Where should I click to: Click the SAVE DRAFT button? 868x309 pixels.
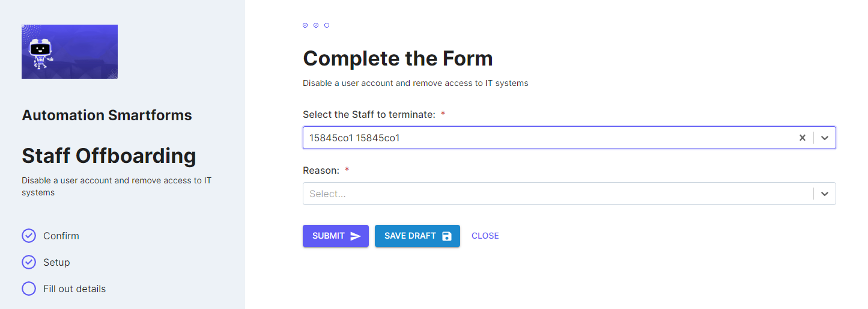tap(417, 236)
